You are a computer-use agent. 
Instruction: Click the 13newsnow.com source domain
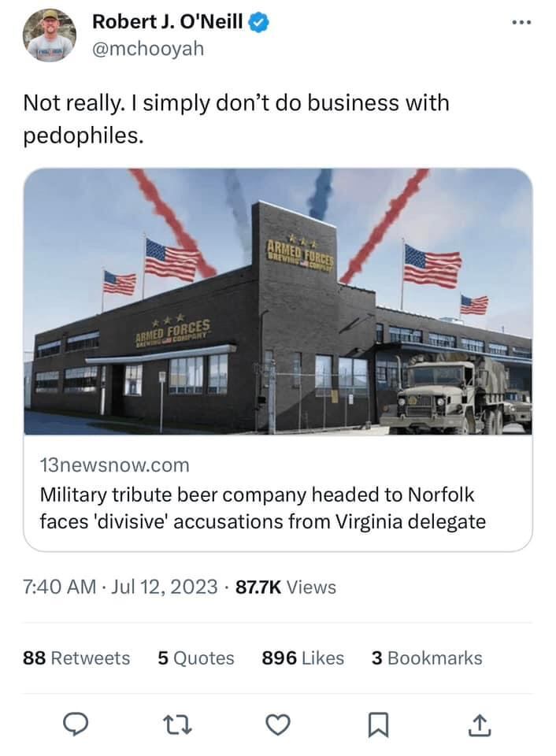coord(114,465)
